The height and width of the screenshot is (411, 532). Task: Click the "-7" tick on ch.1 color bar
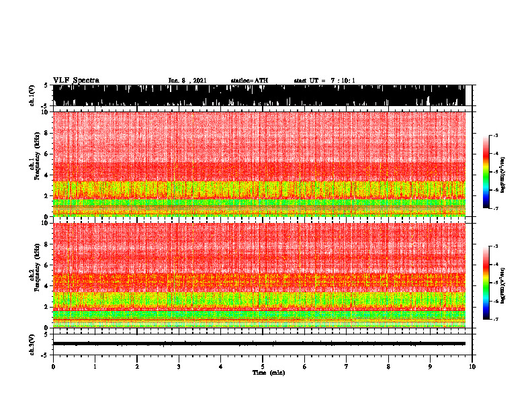point(495,208)
